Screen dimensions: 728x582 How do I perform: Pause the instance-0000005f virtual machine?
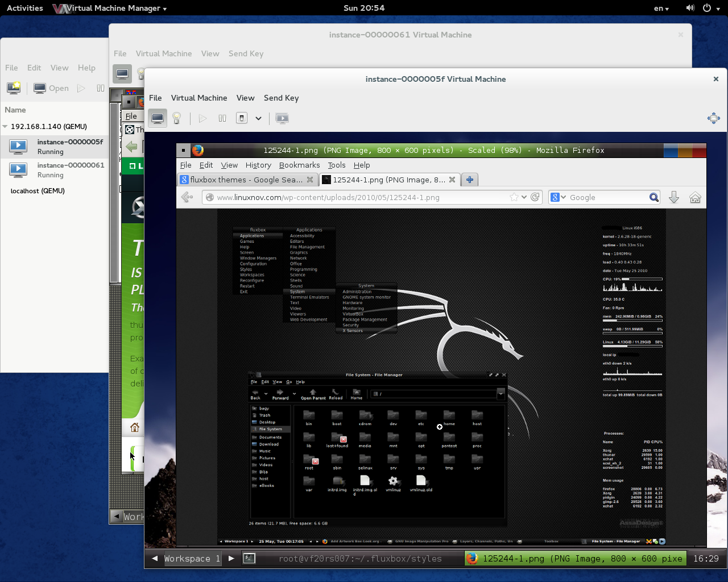coord(222,118)
